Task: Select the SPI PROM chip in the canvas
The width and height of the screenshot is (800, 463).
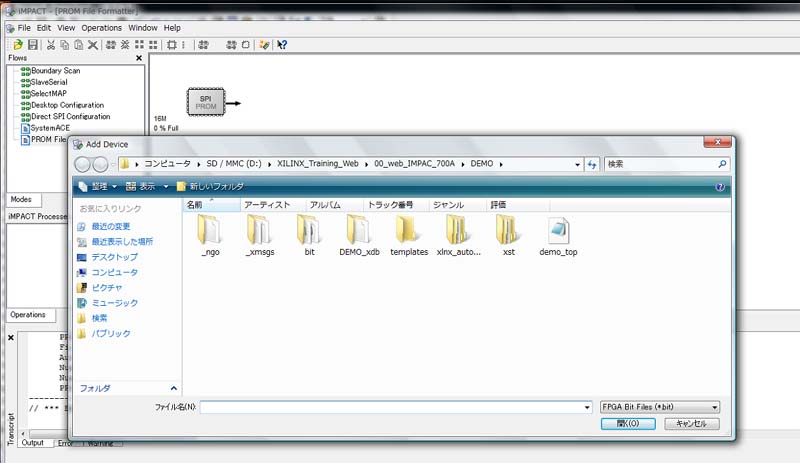Action: tap(206, 102)
